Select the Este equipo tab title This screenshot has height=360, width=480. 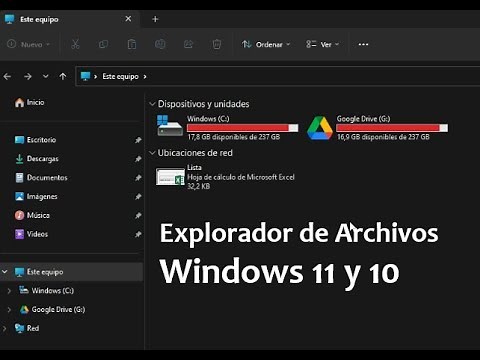[x=39, y=19]
